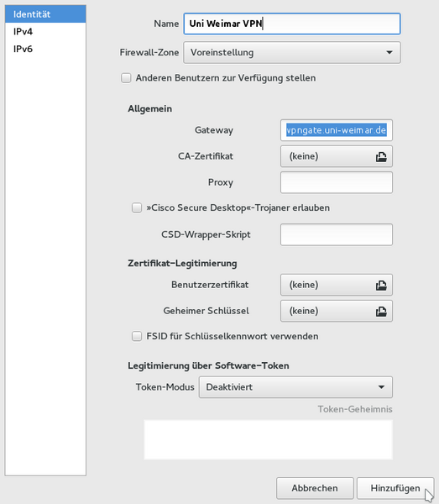
Task: Expand the Firewall-Zone dropdown arrow
Action: click(389, 52)
